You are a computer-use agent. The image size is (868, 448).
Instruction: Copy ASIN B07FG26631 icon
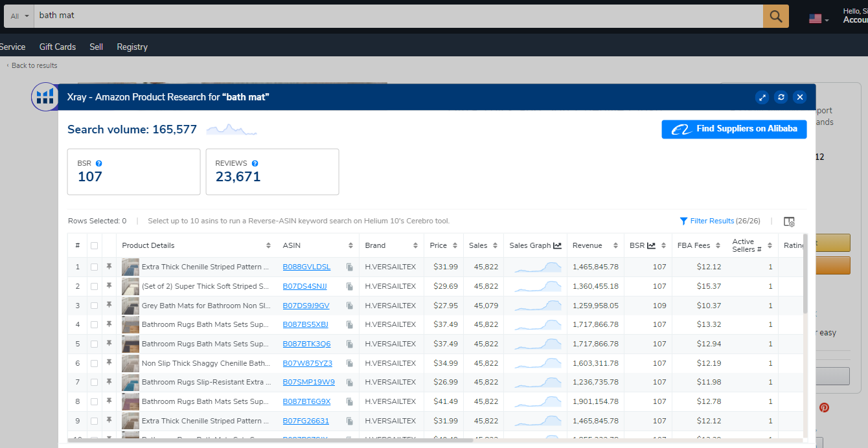(x=350, y=421)
